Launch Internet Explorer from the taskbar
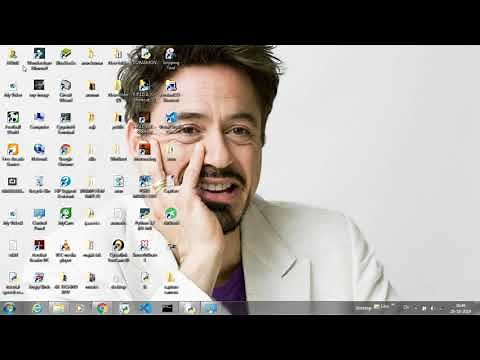This screenshot has width=480, height=360. point(37,308)
